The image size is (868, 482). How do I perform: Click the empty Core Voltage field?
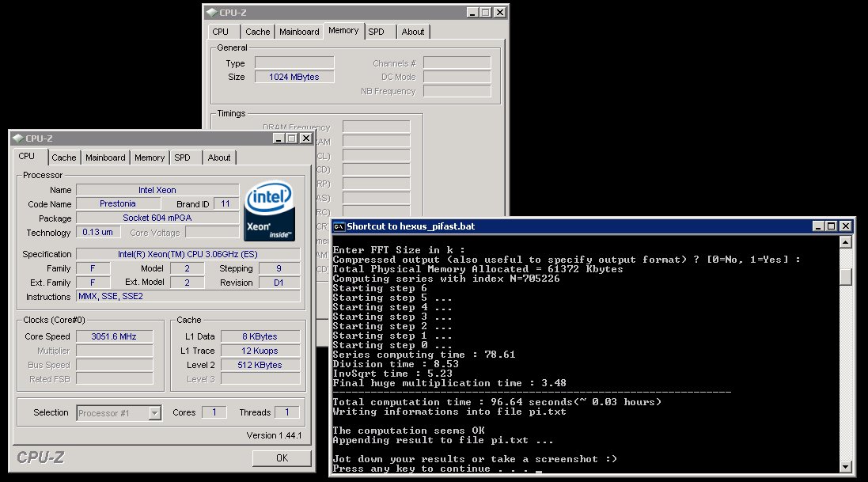coord(212,233)
